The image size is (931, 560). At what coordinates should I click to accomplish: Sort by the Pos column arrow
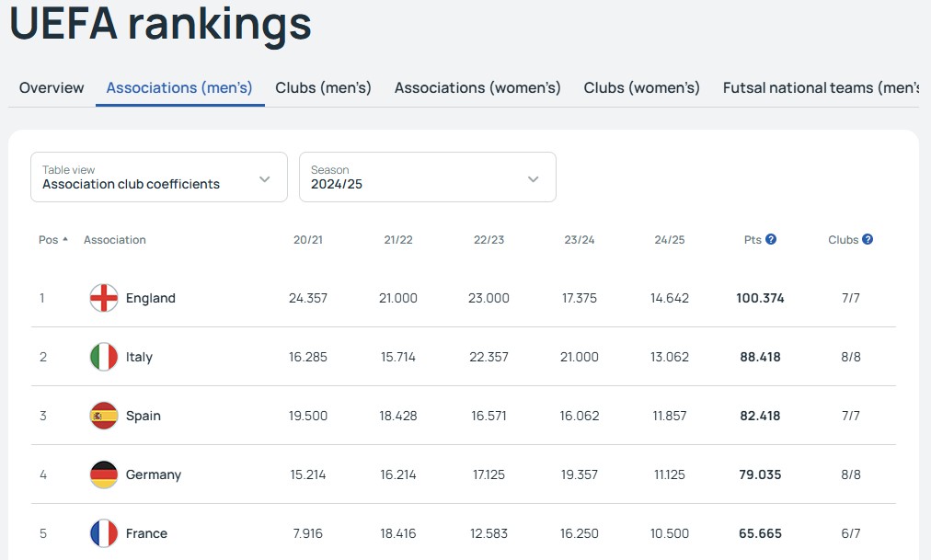(64, 240)
